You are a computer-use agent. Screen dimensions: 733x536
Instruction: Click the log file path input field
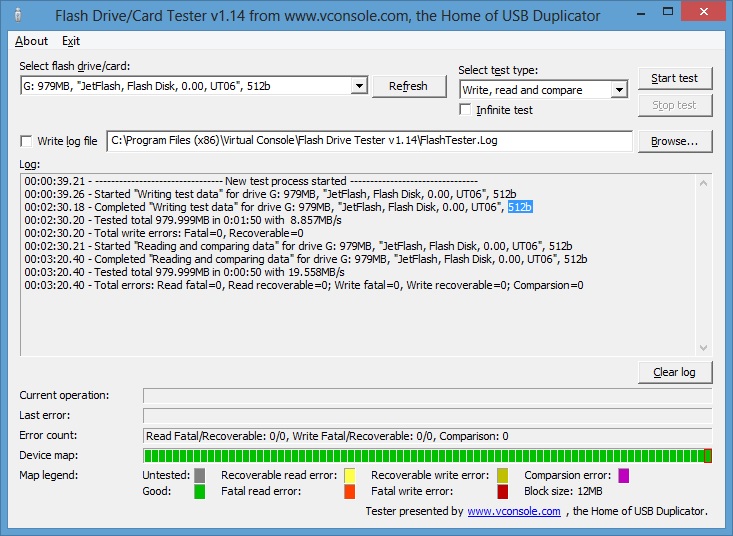pyautogui.click(x=369, y=141)
